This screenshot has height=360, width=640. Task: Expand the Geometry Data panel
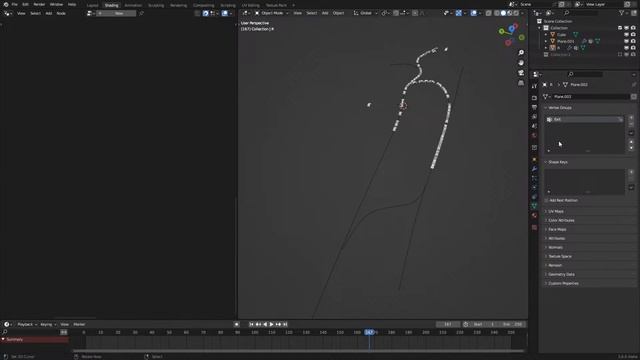point(561,274)
